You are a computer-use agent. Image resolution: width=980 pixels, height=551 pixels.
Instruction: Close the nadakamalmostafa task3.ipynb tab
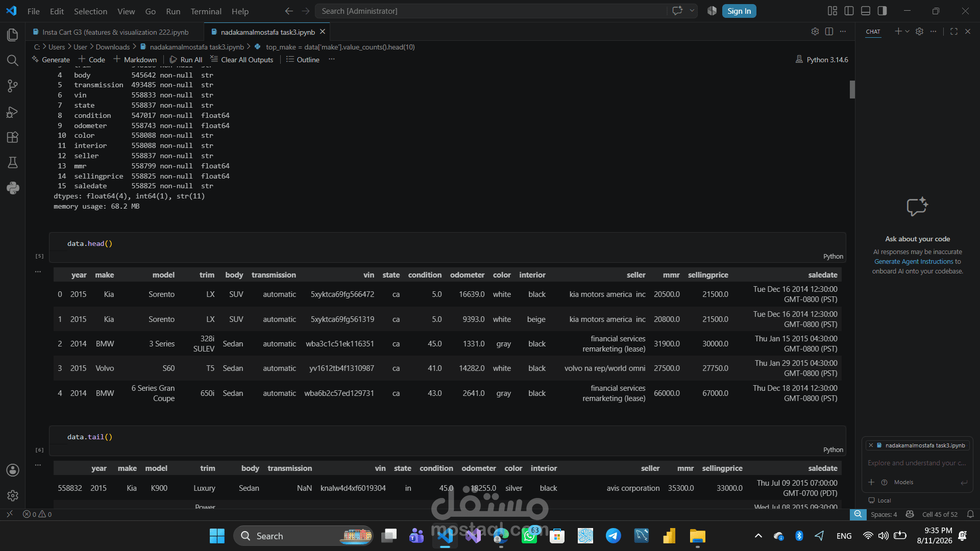point(323,32)
